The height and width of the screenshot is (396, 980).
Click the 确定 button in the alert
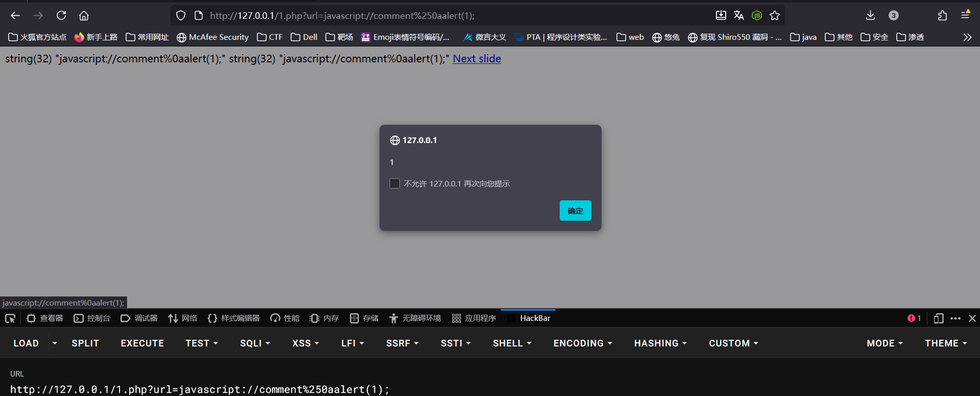(575, 211)
